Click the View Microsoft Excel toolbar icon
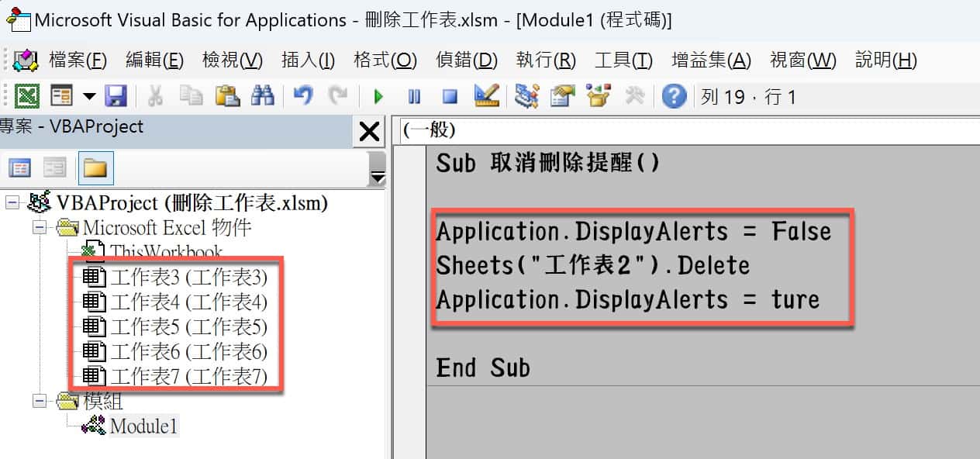Viewport: 980px width, 459px height. tap(28, 96)
